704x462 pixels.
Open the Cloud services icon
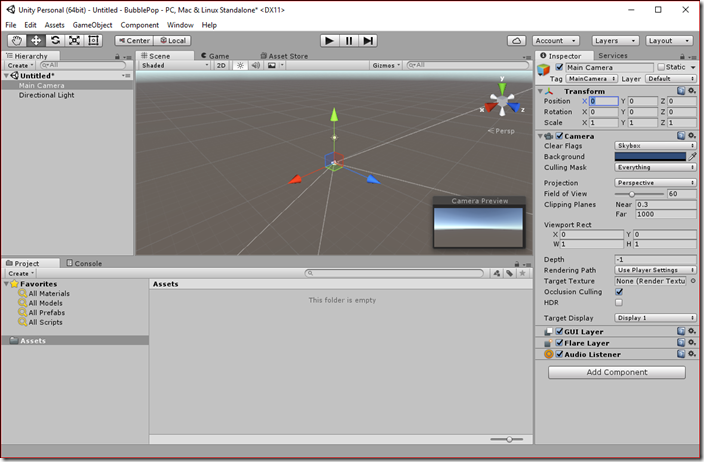click(x=516, y=41)
